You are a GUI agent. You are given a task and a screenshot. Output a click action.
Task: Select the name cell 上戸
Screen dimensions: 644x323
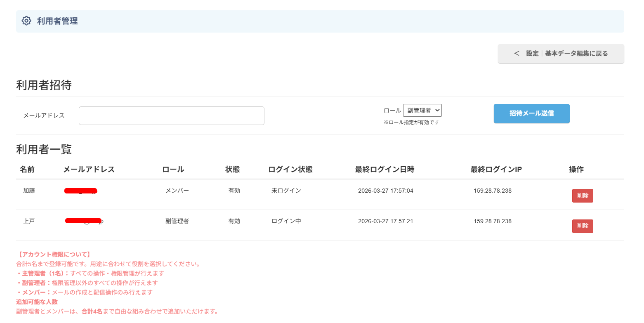(29, 221)
